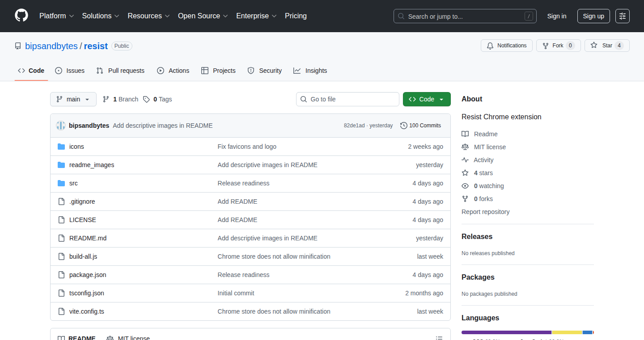644x340 pixels.
Task: Expand the Enterprise menu
Action: [x=257, y=16]
